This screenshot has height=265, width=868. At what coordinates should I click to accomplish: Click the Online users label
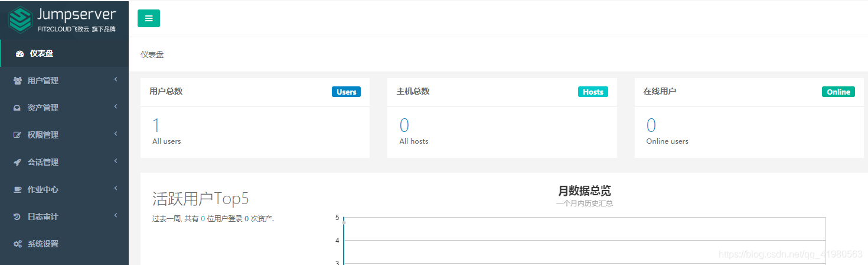(667, 141)
